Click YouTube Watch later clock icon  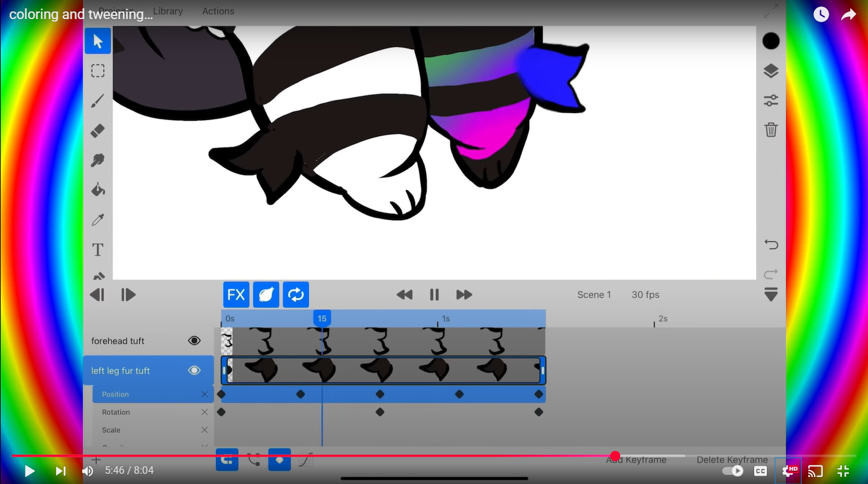[x=821, y=14]
